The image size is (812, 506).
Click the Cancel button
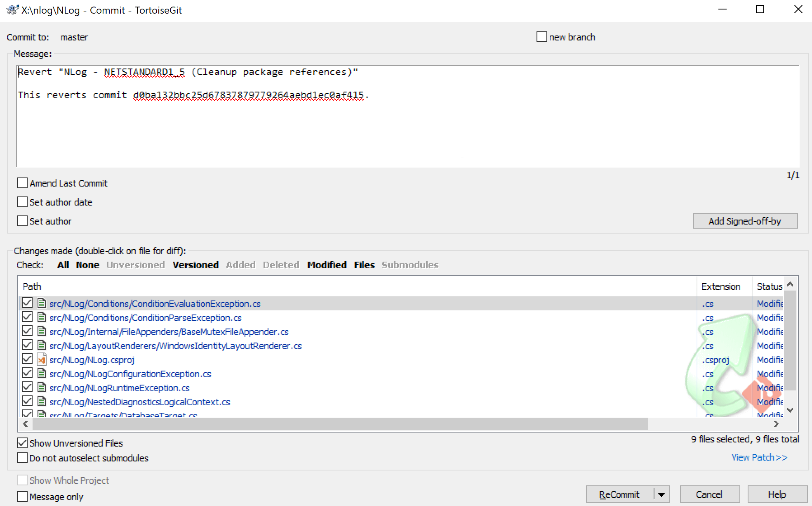tap(709, 494)
